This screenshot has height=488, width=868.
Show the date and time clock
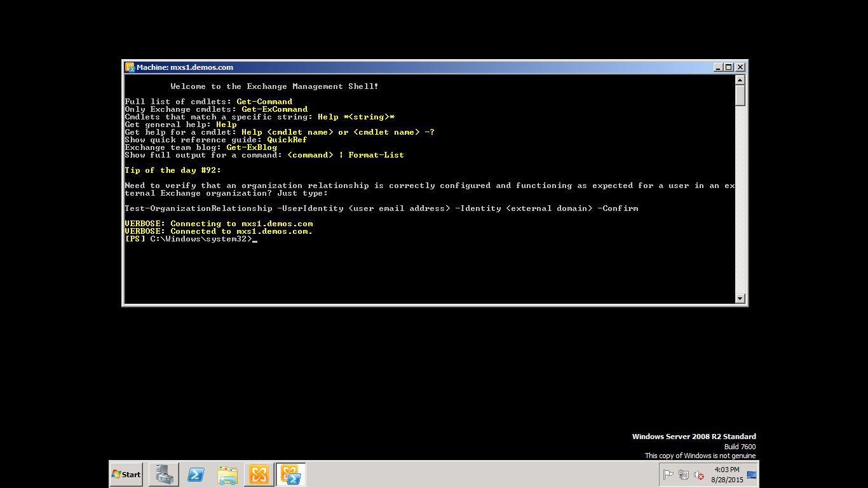coord(727,475)
